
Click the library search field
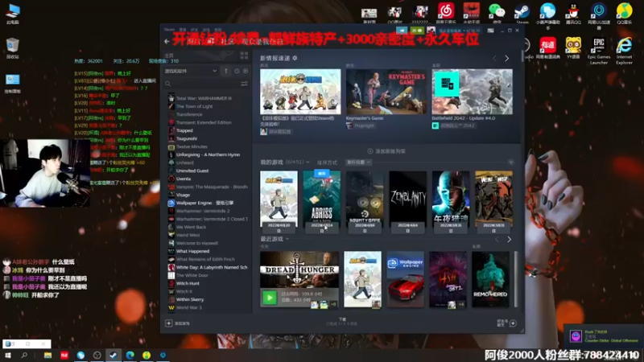tap(201, 84)
